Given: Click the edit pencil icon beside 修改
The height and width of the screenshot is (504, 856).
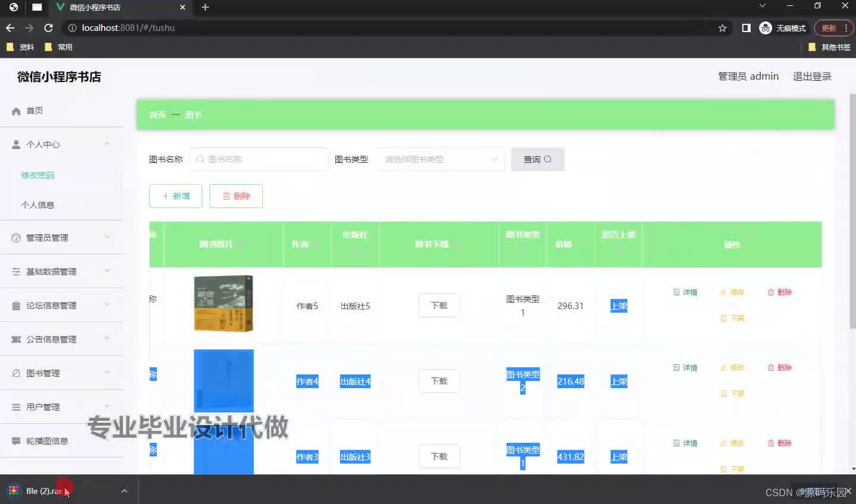Looking at the screenshot, I should click(x=722, y=292).
